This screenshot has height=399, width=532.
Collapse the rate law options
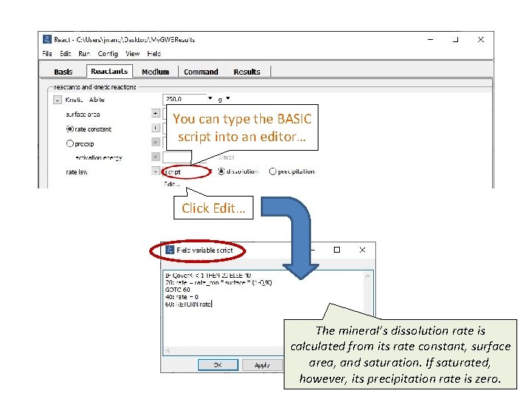point(155,171)
